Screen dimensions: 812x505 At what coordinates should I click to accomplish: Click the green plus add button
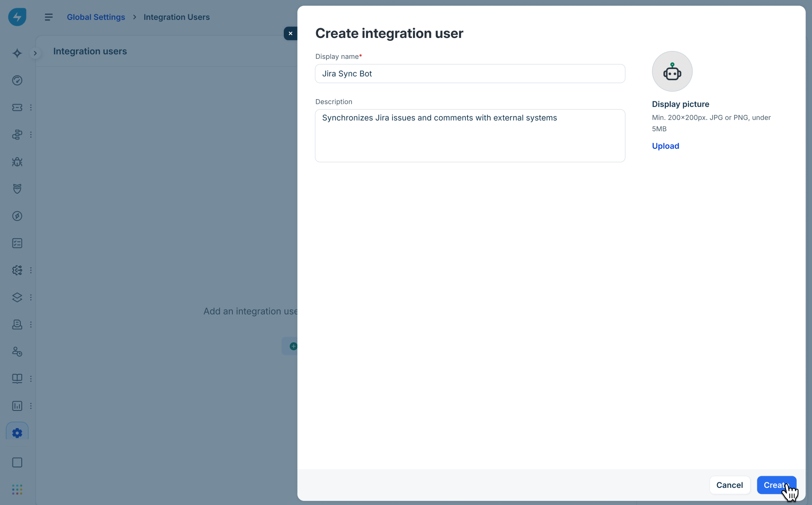click(x=293, y=346)
